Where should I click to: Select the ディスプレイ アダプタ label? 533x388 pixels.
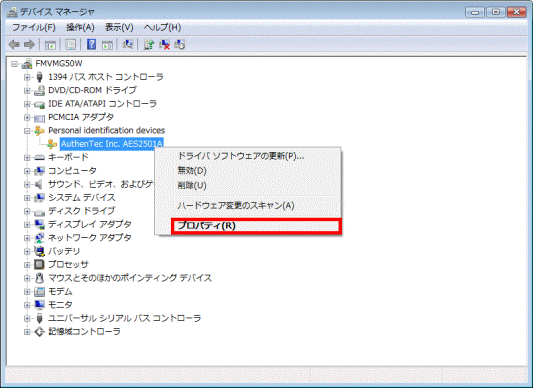[x=90, y=224]
